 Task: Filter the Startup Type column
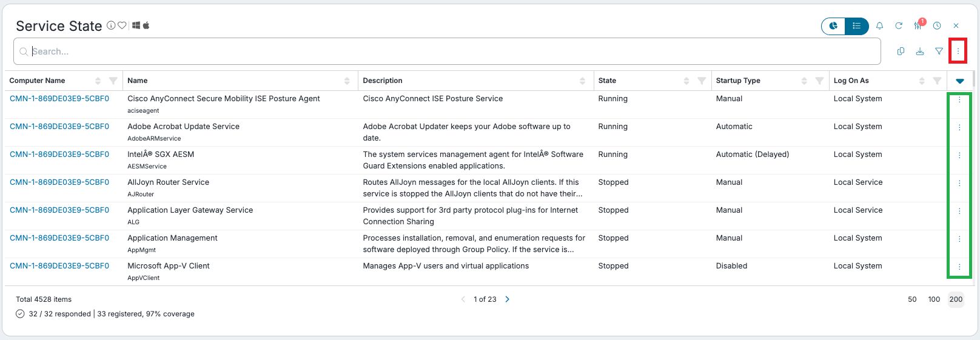[819, 81]
